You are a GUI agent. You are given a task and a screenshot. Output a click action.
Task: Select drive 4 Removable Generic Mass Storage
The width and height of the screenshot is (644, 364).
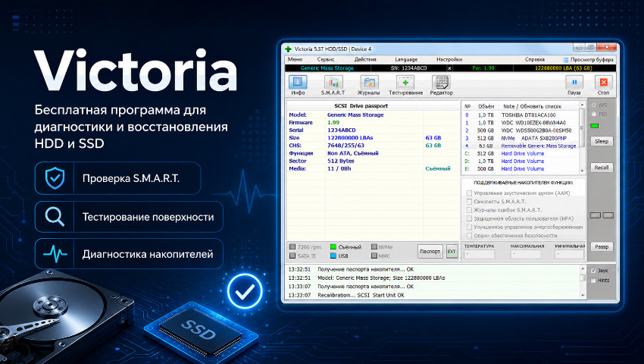(x=521, y=146)
